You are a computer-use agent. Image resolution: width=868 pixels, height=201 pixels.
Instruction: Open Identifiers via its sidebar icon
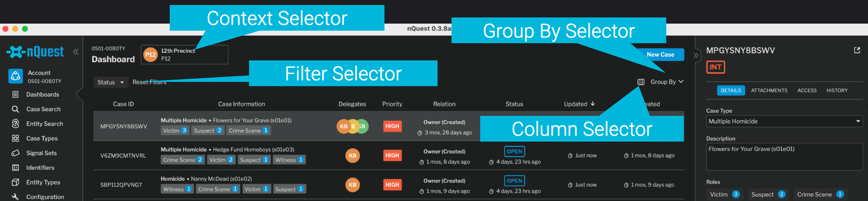(15, 168)
